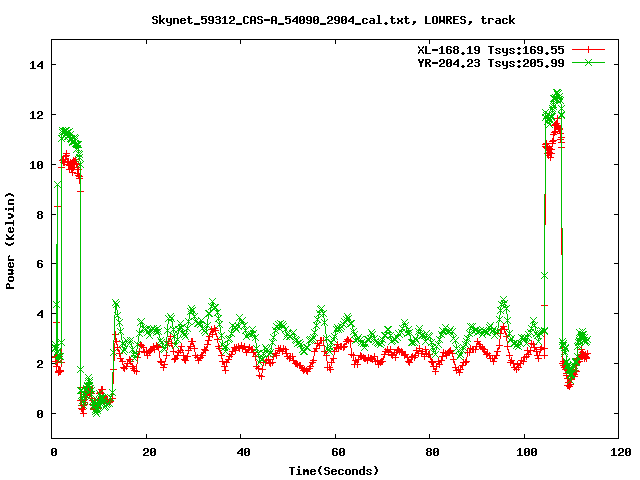This screenshot has height=480, width=640.
Task: Click y-axis tick label 10
Action: click(x=36, y=165)
